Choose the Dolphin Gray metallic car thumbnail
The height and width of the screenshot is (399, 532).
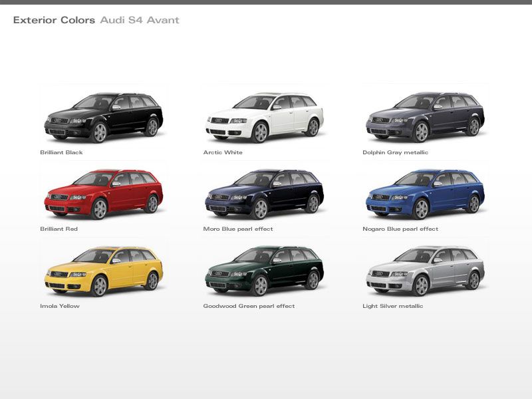tap(425, 117)
